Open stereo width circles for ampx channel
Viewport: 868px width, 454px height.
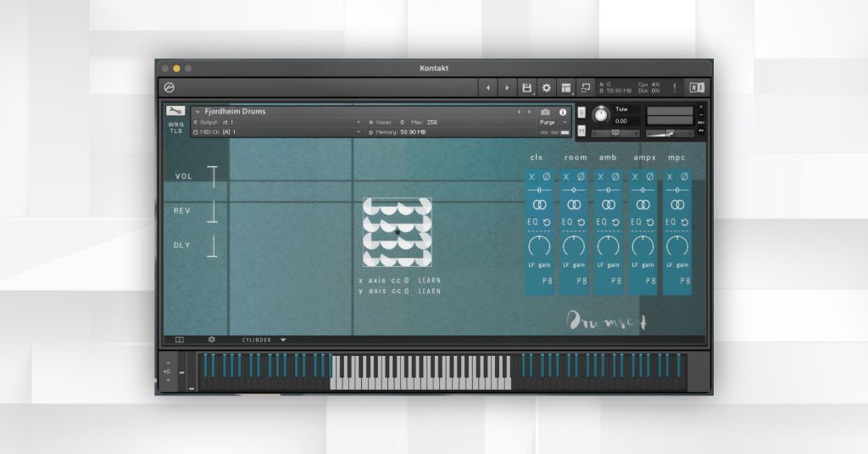point(643,205)
